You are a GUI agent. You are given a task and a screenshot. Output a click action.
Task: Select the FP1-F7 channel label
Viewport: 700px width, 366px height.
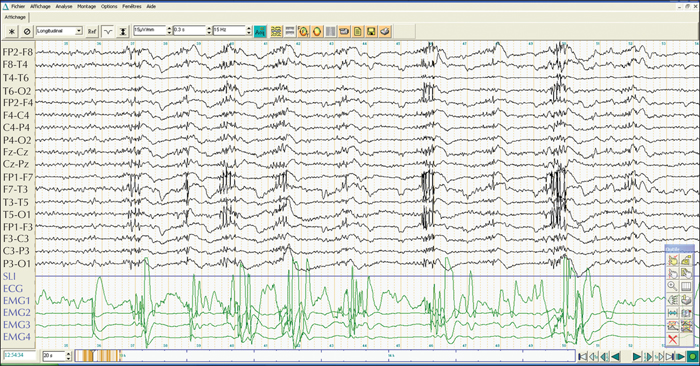point(17,177)
